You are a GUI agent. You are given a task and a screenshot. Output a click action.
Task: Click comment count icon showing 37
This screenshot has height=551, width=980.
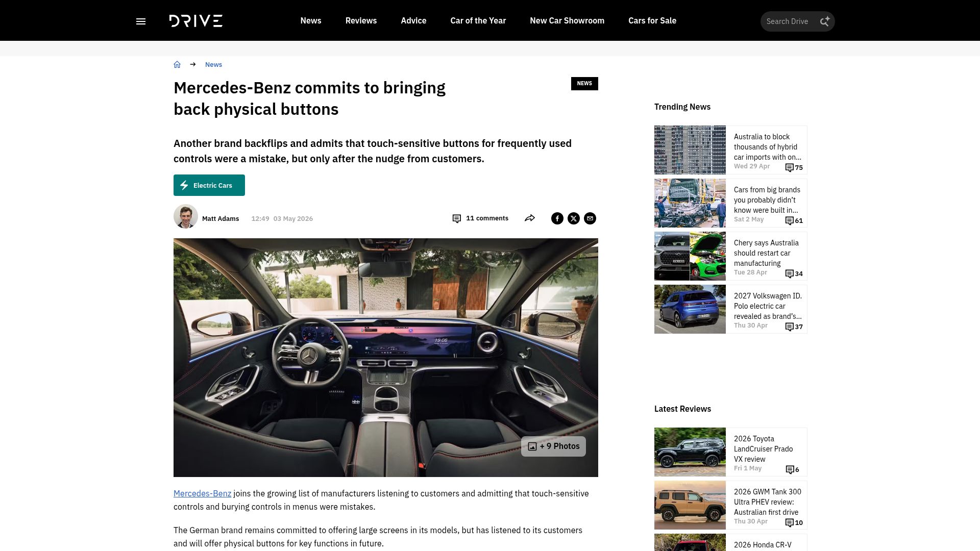pyautogui.click(x=789, y=327)
